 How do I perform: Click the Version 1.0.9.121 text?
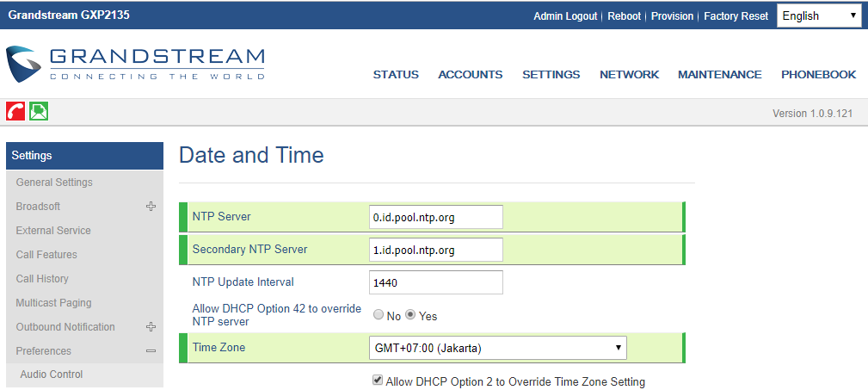(x=812, y=114)
